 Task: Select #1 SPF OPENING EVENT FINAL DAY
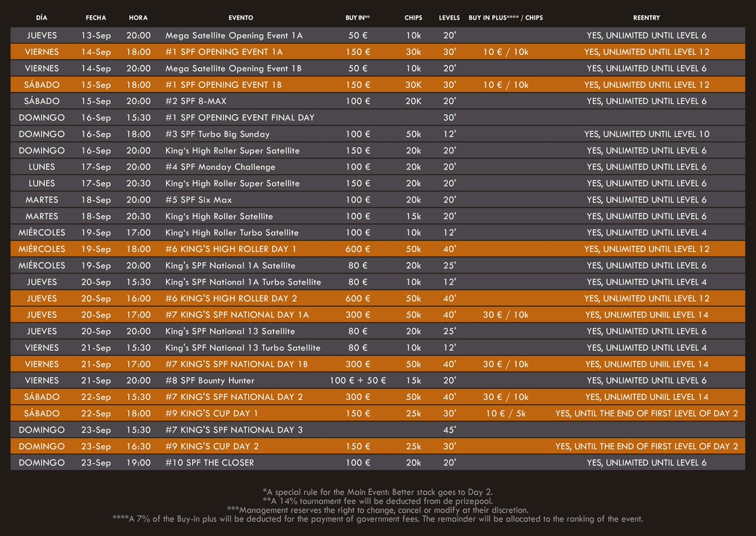[x=239, y=117]
